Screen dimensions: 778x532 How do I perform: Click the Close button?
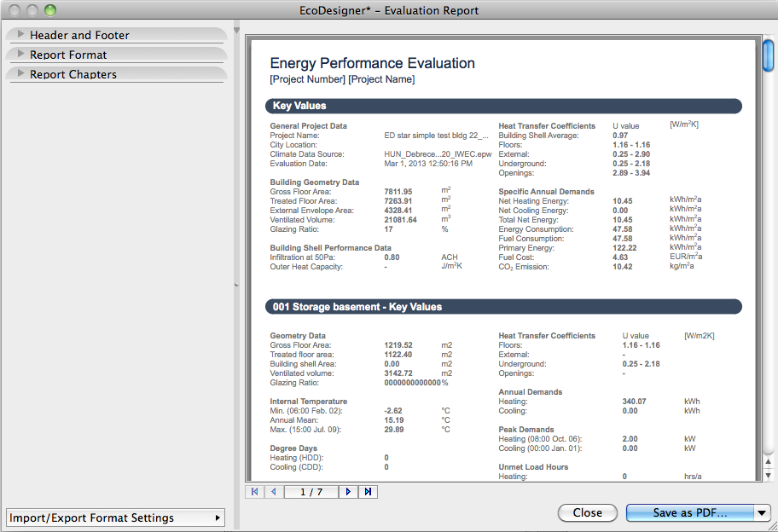coord(588,512)
